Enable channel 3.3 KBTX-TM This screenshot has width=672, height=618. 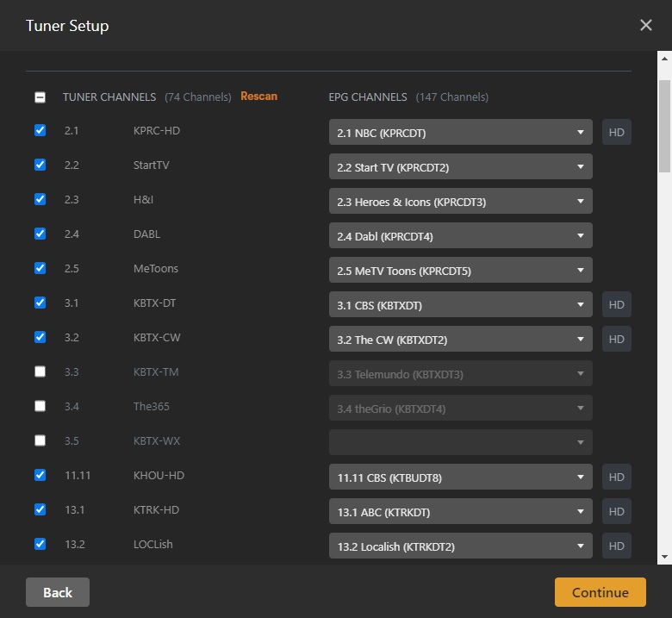pos(40,371)
